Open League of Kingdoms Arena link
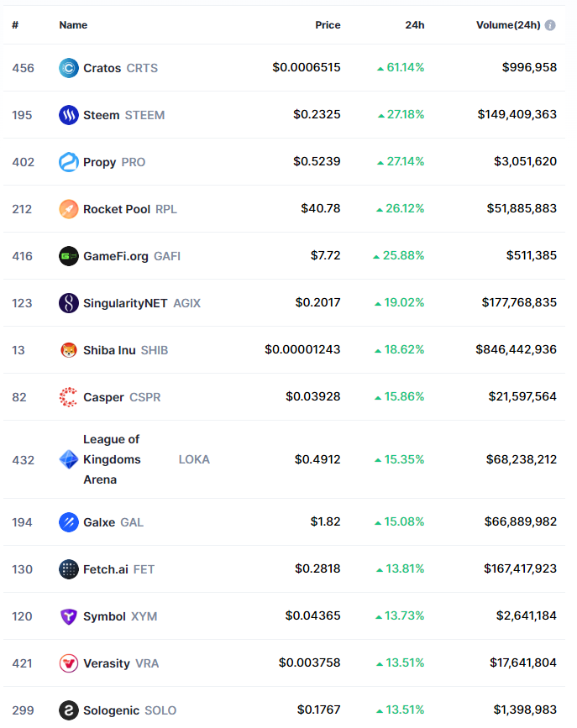 pyautogui.click(x=111, y=459)
